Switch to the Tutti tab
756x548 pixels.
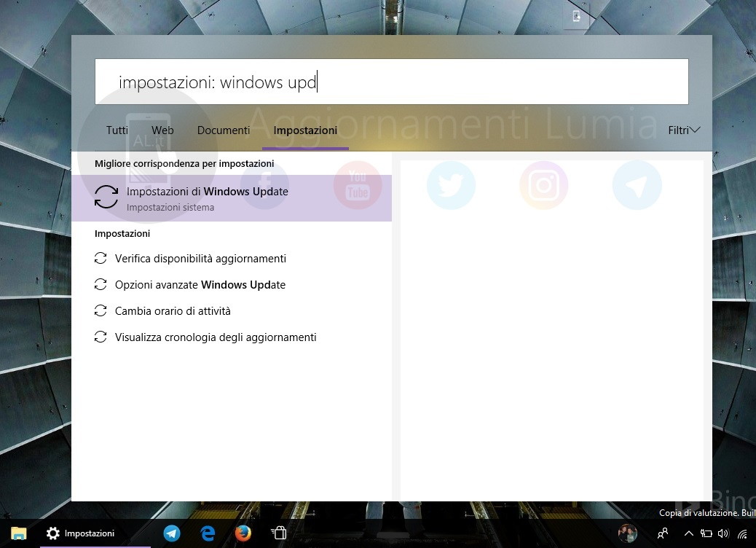(117, 130)
